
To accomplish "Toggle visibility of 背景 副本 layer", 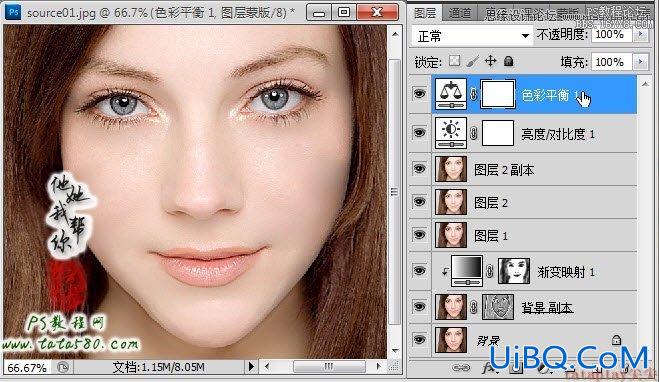I will click(419, 307).
